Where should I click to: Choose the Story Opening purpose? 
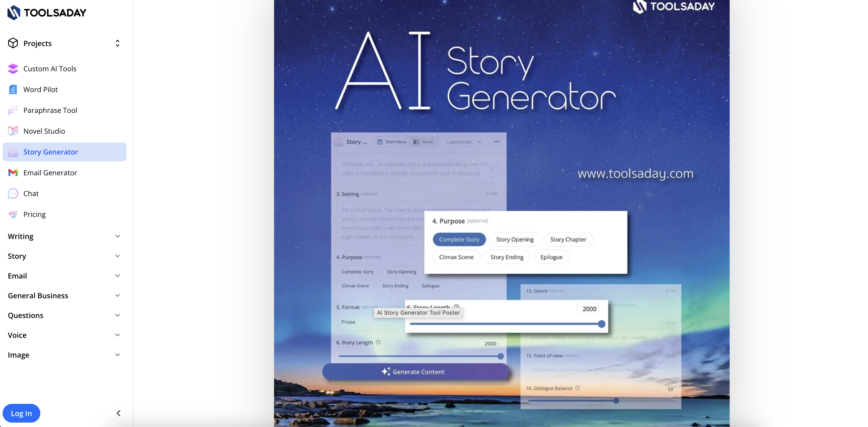pos(515,239)
